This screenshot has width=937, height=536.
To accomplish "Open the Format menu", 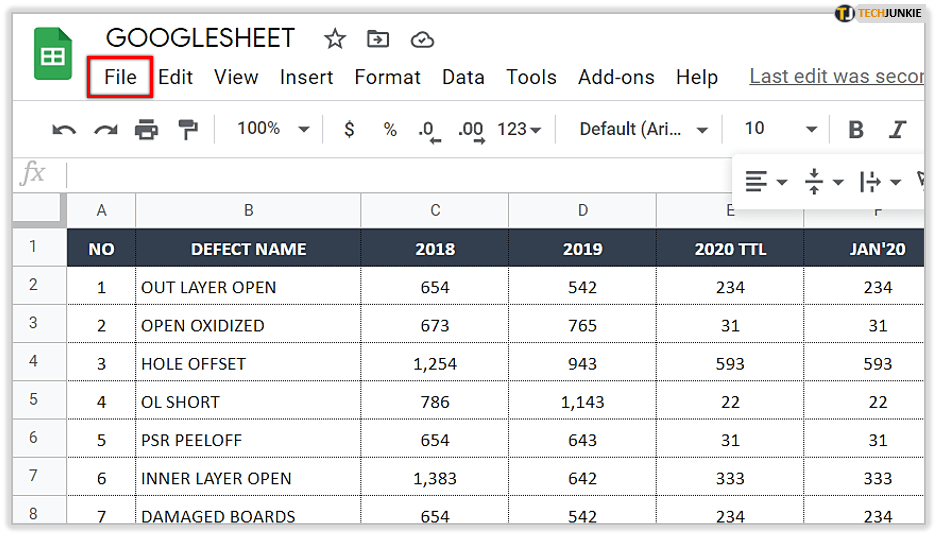I will pos(387,77).
